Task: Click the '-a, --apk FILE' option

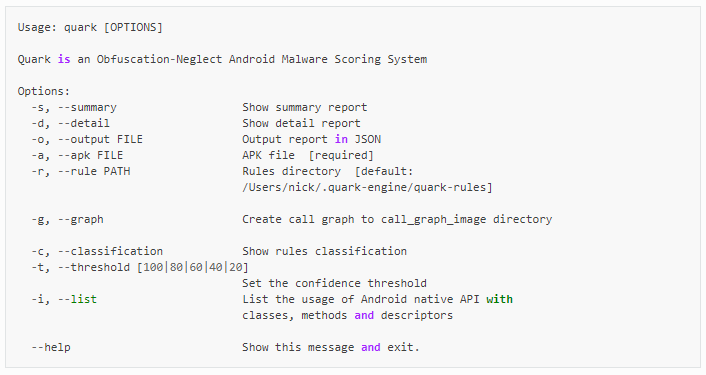Action: pyautogui.click(x=77, y=155)
